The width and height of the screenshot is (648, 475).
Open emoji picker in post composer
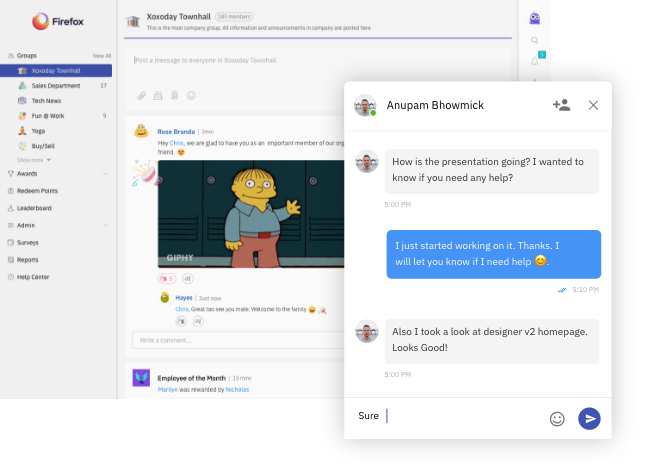pos(191,96)
